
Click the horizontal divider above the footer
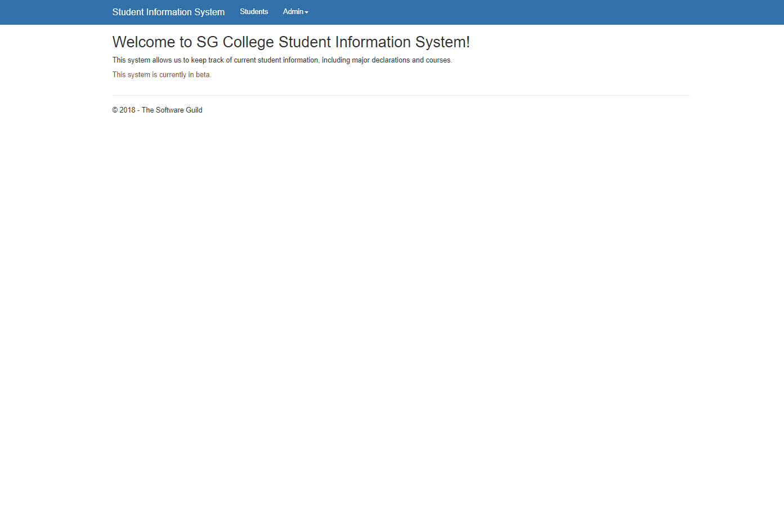point(401,96)
